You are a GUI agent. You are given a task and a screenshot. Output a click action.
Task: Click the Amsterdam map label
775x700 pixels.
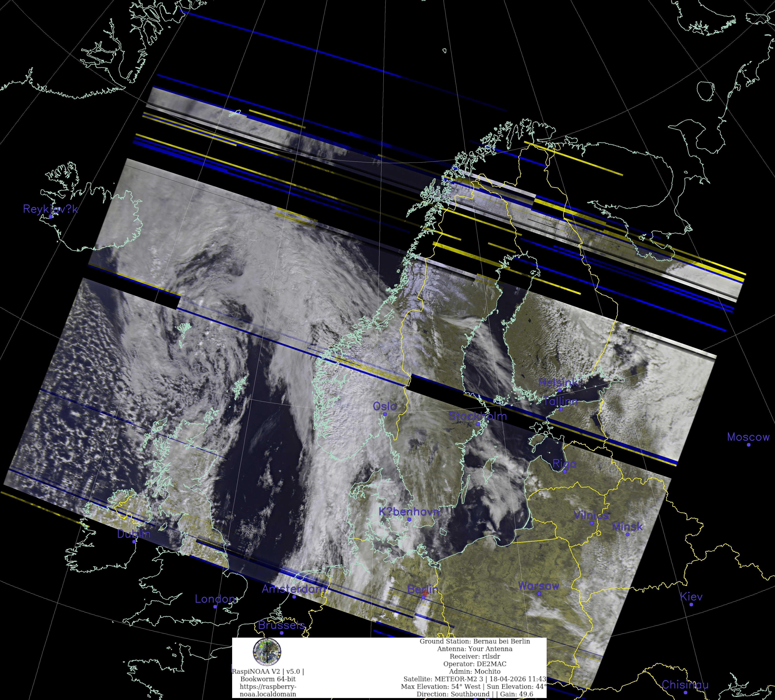294,589
